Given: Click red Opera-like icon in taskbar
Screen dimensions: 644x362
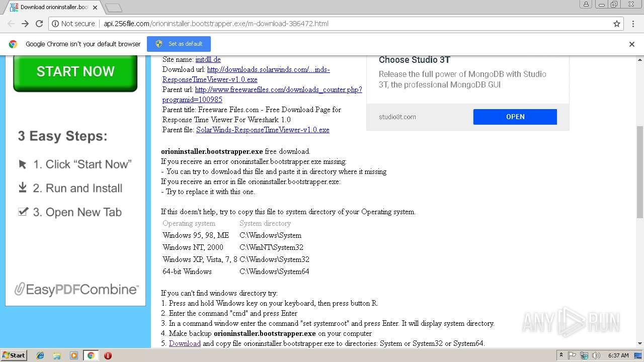Looking at the screenshot, I should [108, 355].
